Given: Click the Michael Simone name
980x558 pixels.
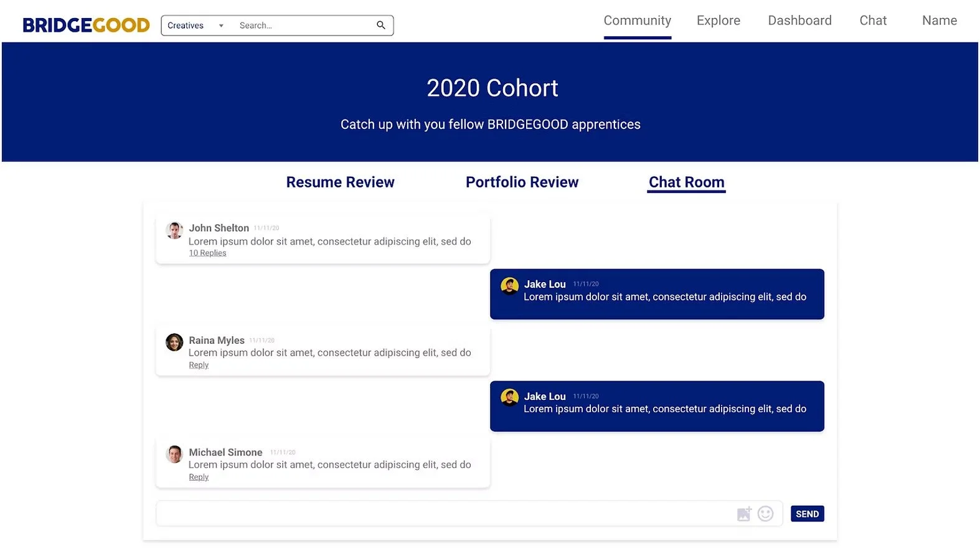Looking at the screenshot, I should (x=225, y=452).
